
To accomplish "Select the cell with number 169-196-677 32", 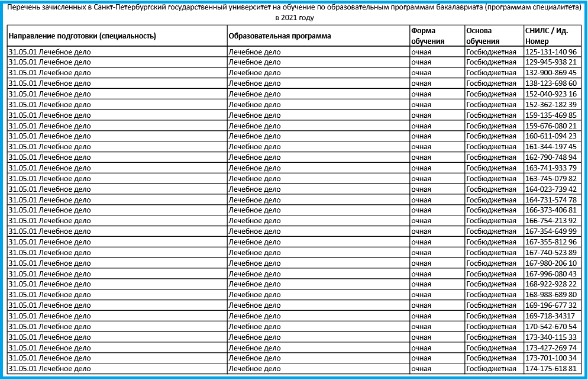I will 553,305.
